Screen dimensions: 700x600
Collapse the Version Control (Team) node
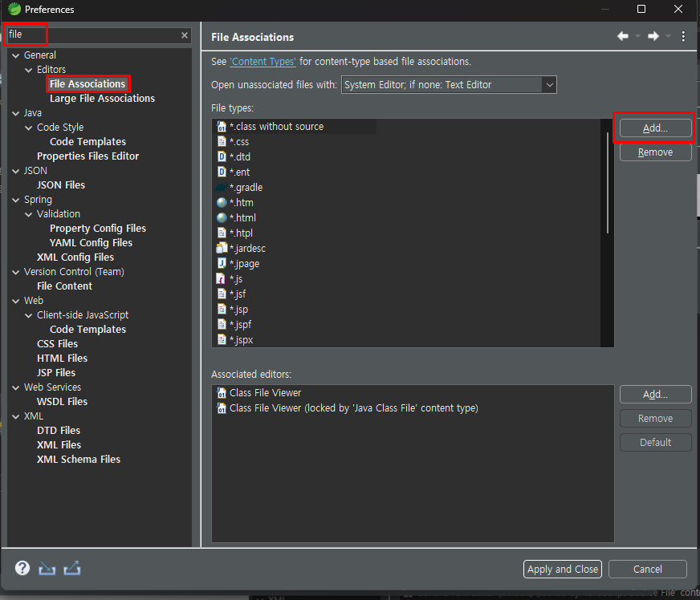(x=16, y=272)
